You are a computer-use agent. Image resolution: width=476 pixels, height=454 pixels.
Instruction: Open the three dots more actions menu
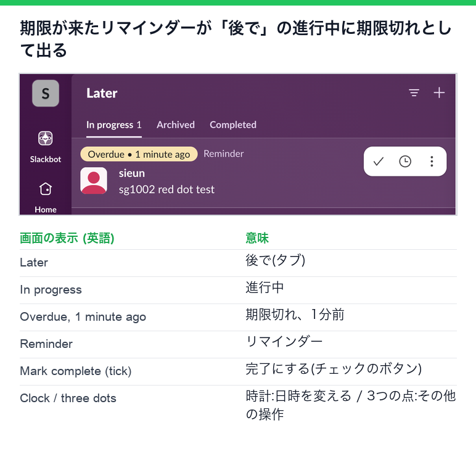(432, 161)
